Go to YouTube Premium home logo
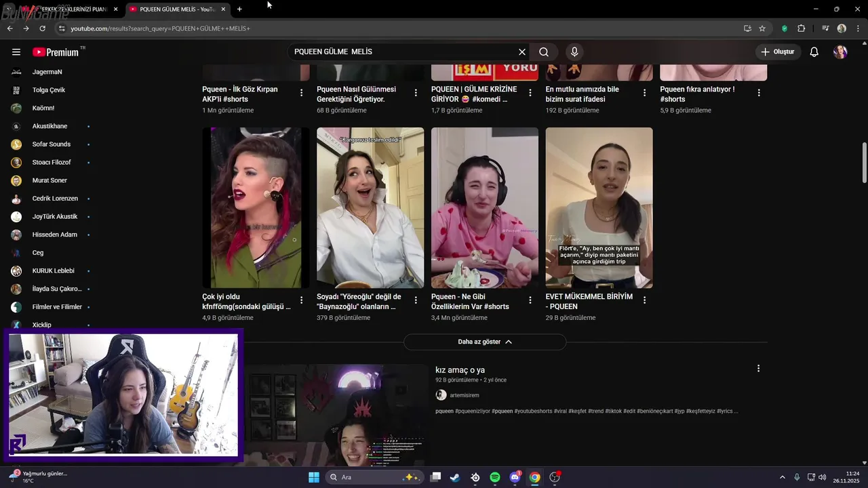868x488 pixels. pyautogui.click(x=56, y=52)
